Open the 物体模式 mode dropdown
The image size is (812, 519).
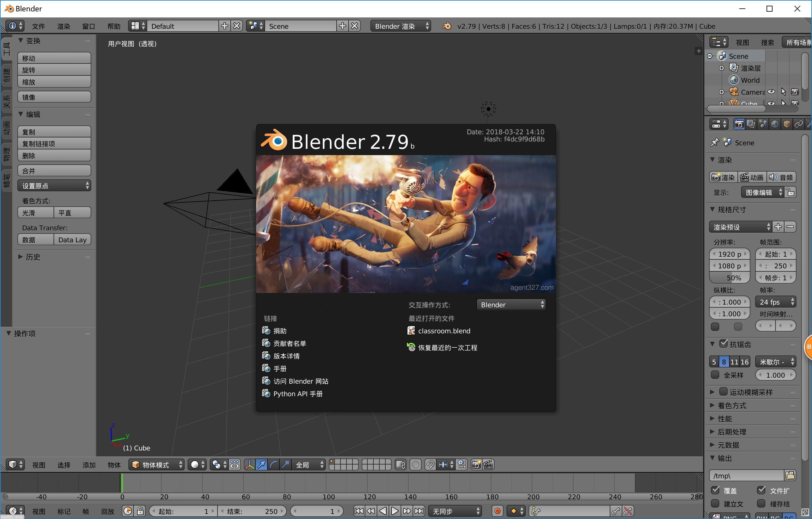(x=157, y=465)
